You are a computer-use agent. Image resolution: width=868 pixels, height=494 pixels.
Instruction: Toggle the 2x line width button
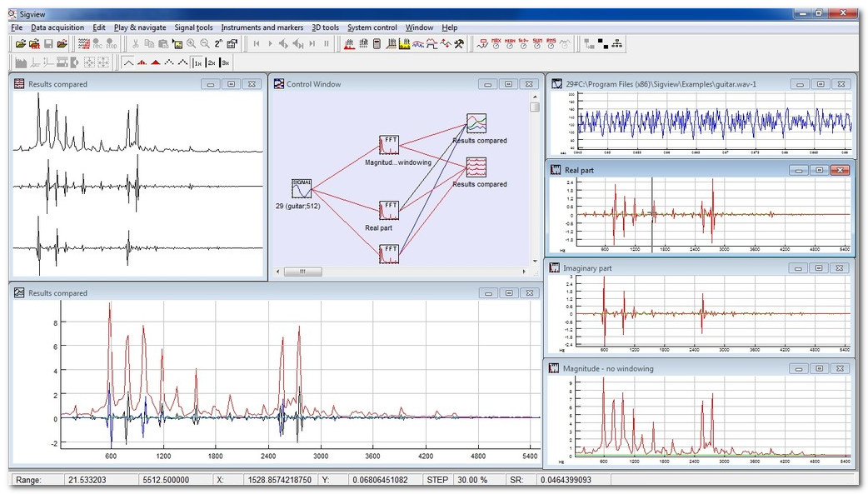pyautogui.click(x=211, y=62)
